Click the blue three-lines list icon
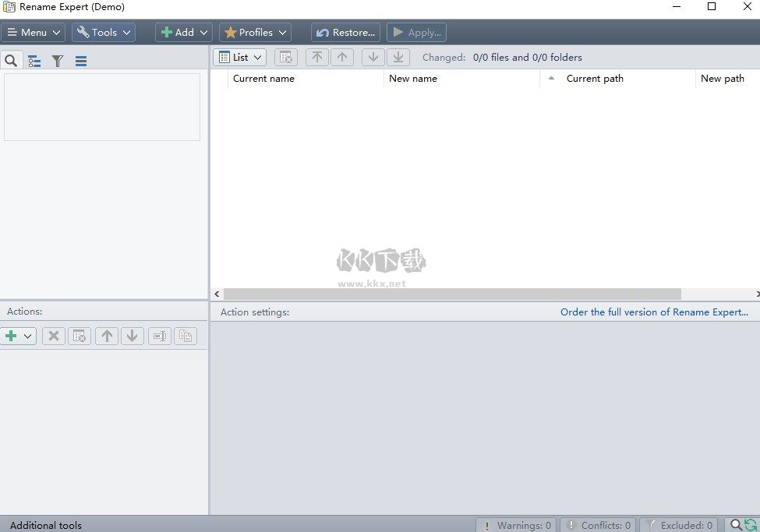The width and height of the screenshot is (760, 532). pyautogui.click(x=81, y=61)
